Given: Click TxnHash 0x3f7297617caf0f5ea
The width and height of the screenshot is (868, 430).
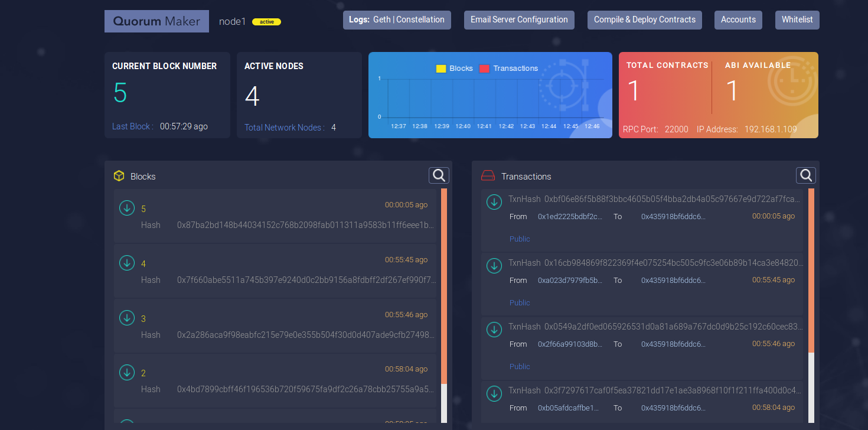Looking at the screenshot, I should [655, 390].
